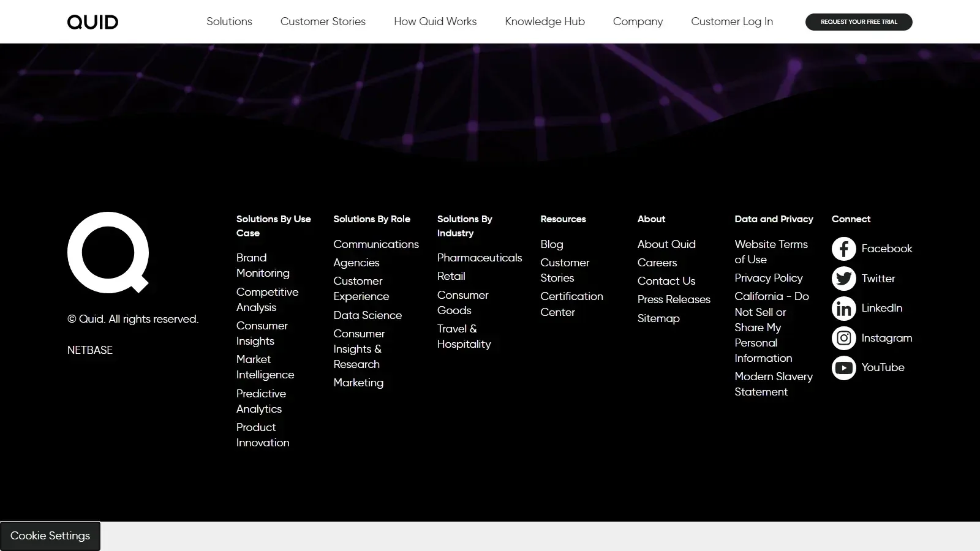
Task: Open the Company menu
Action: [638, 21]
